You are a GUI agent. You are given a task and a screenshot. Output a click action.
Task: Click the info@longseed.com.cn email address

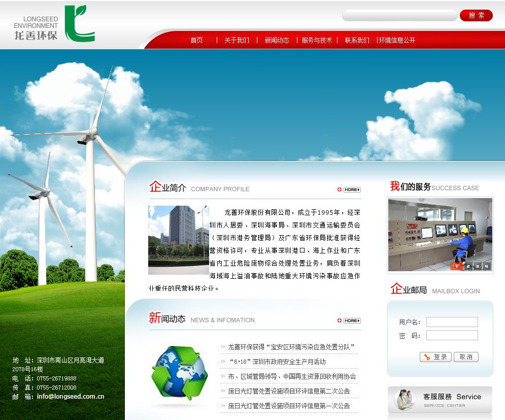click(x=71, y=397)
